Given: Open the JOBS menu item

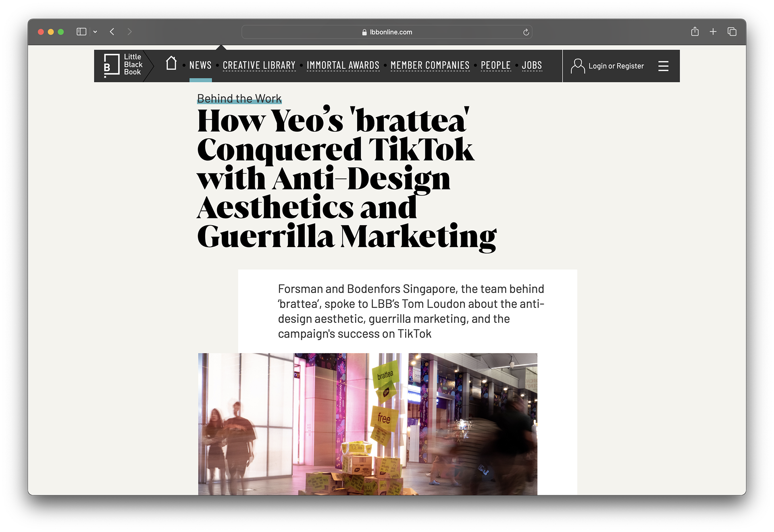Looking at the screenshot, I should click(x=532, y=65).
